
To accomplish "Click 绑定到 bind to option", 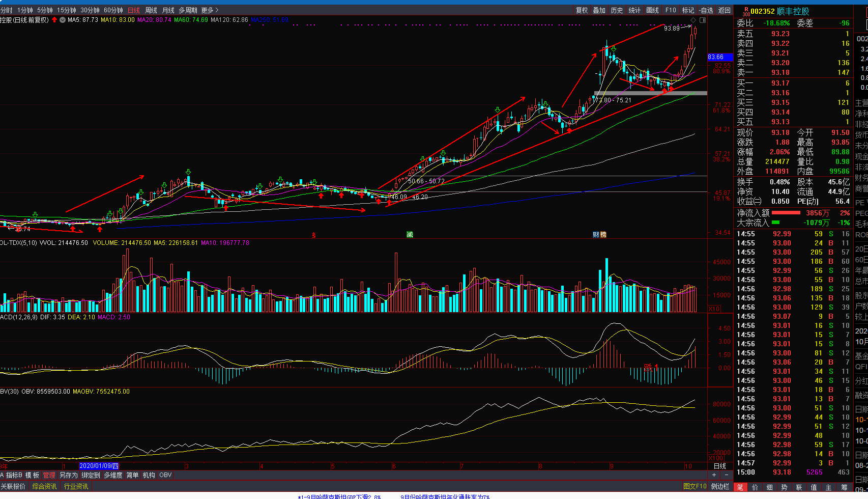I will (x=91, y=475).
